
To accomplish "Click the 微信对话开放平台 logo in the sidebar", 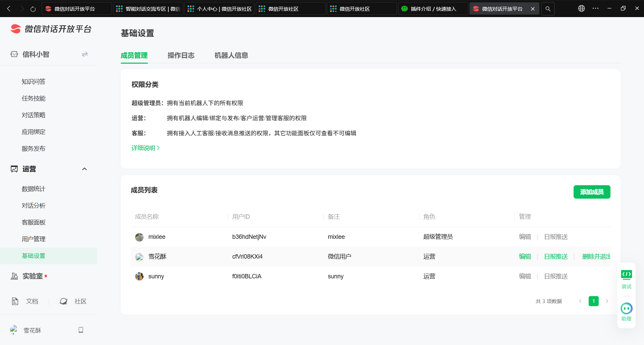I will (51, 29).
